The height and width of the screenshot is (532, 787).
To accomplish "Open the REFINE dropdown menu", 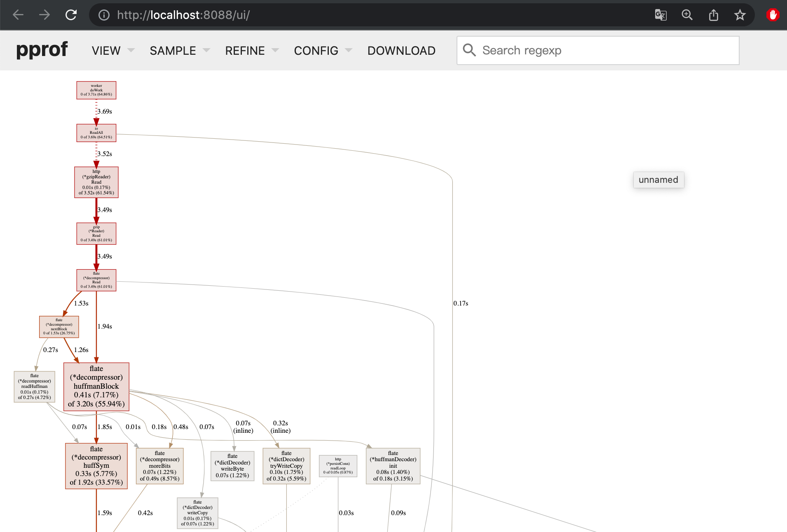I will [251, 51].
